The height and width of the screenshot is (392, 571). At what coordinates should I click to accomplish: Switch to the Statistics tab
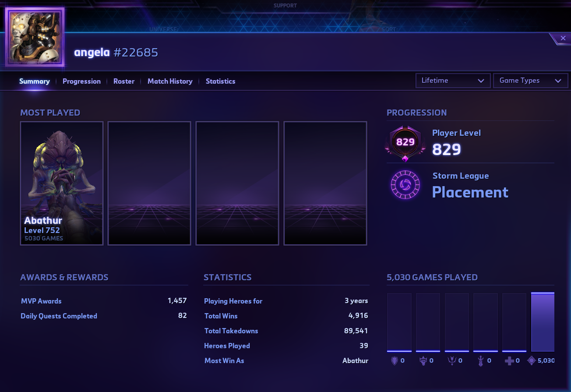(x=220, y=81)
